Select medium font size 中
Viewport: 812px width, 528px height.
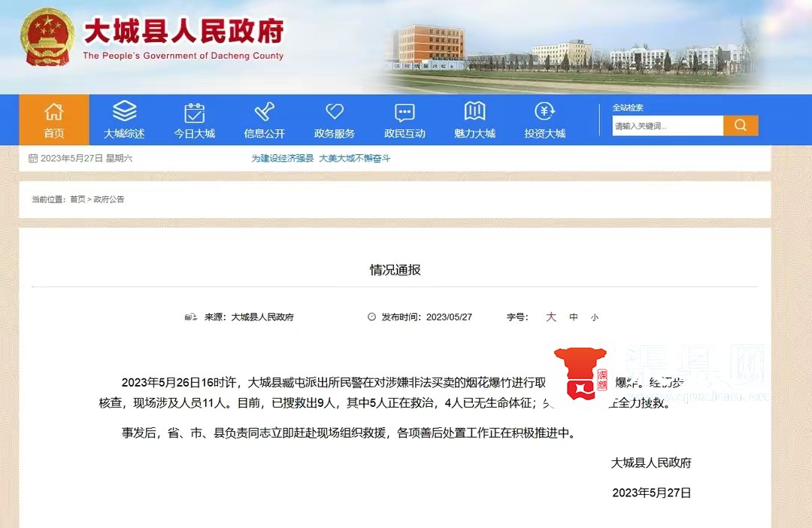click(x=574, y=317)
